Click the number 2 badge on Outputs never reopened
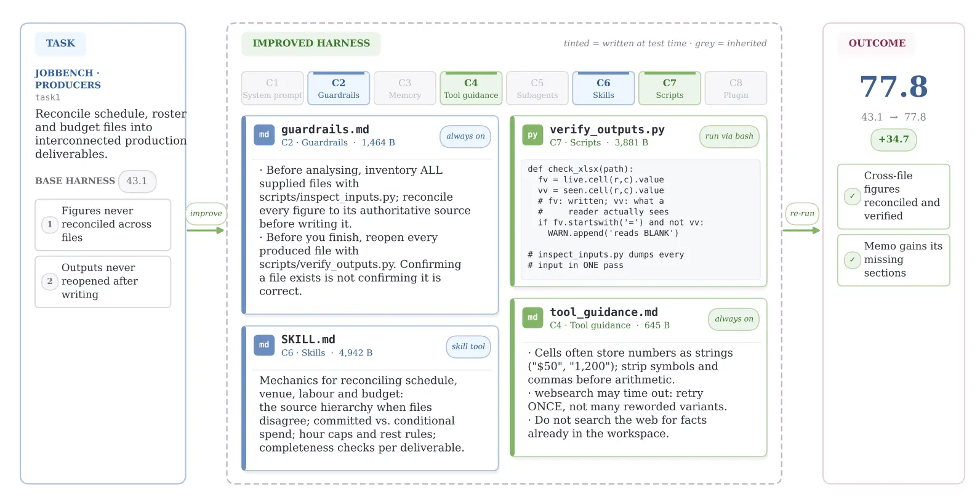 (x=50, y=281)
